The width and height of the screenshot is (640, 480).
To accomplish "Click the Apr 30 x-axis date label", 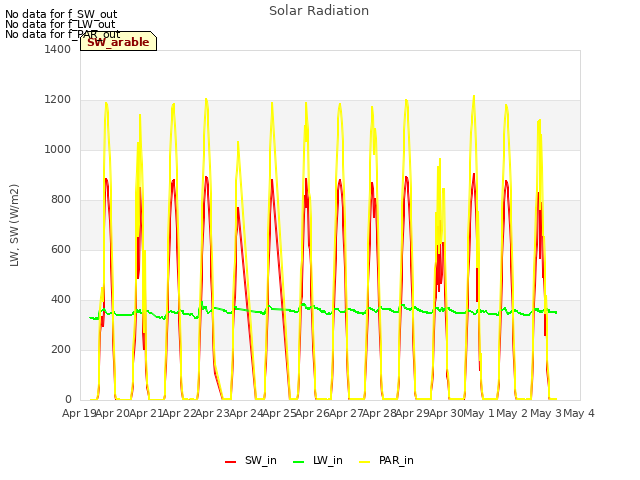I will pyautogui.click(x=446, y=413).
